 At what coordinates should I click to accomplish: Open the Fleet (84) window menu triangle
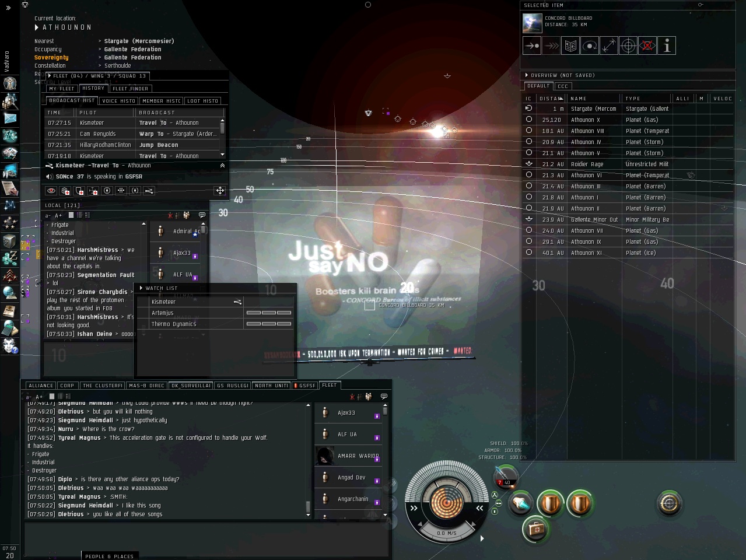tap(50, 76)
